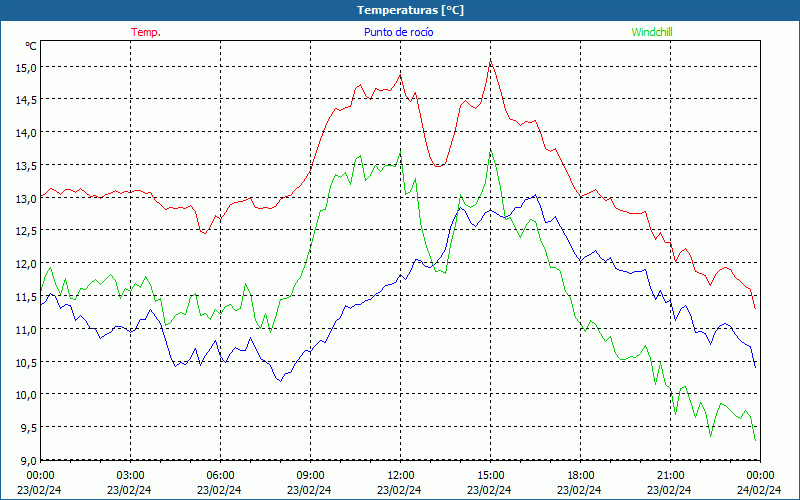This screenshot has height=500, width=800.
Task: Click the 14,0 y-axis value
Action: click(26, 133)
